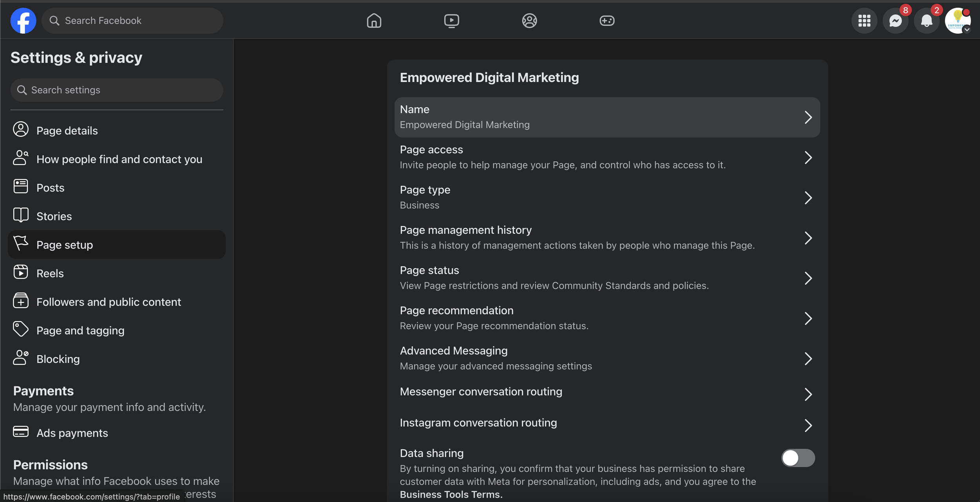Enable Blocking settings from sidebar
Screen dimensions: 980x502
pyautogui.click(x=58, y=359)
